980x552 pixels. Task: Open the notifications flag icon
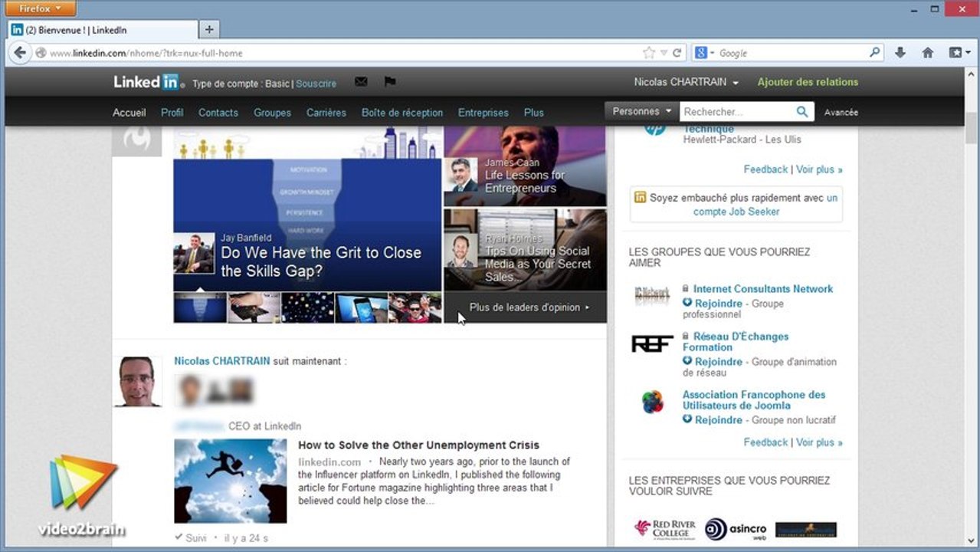[390, 82]
